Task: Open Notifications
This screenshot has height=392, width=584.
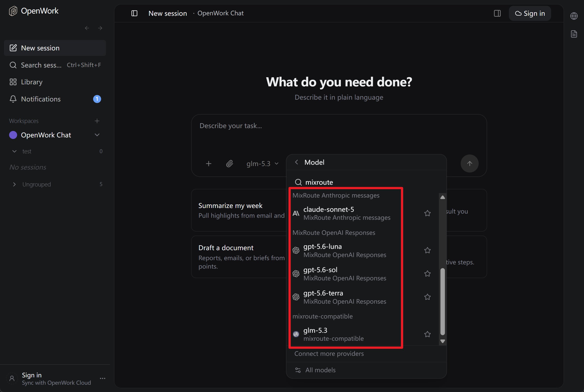Action: (x=55, y=99)
